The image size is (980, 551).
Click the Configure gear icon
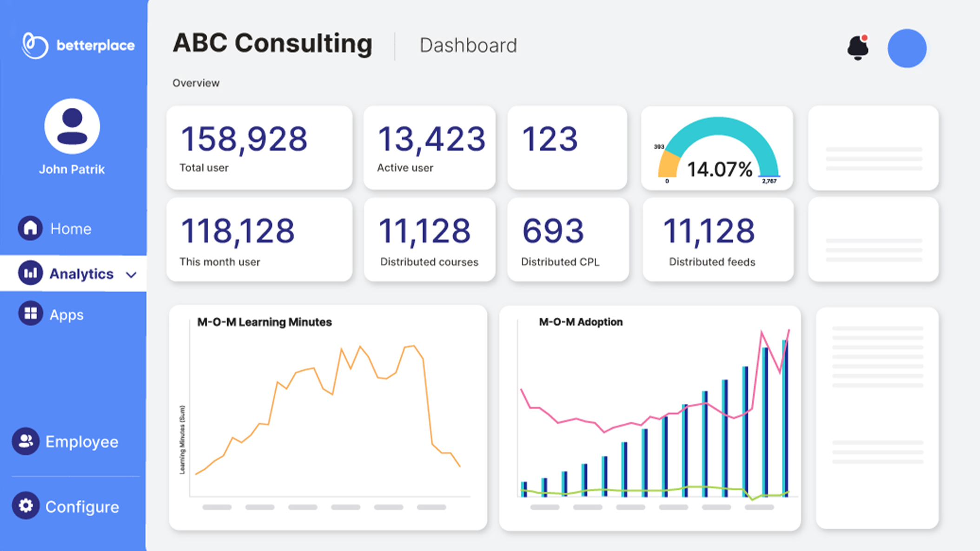click(26, 505)
